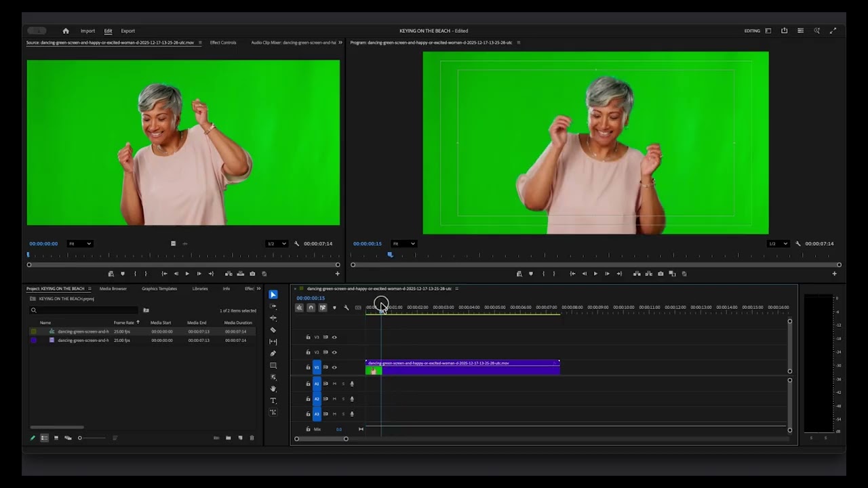Mute audio track A1

click(x=334, y=384)
